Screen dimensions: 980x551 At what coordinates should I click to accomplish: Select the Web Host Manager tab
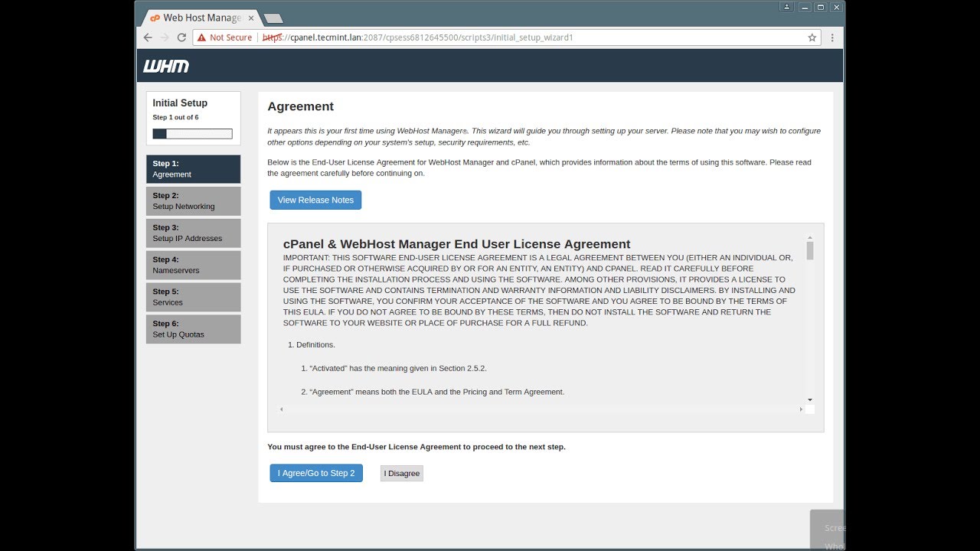[201, 18]
